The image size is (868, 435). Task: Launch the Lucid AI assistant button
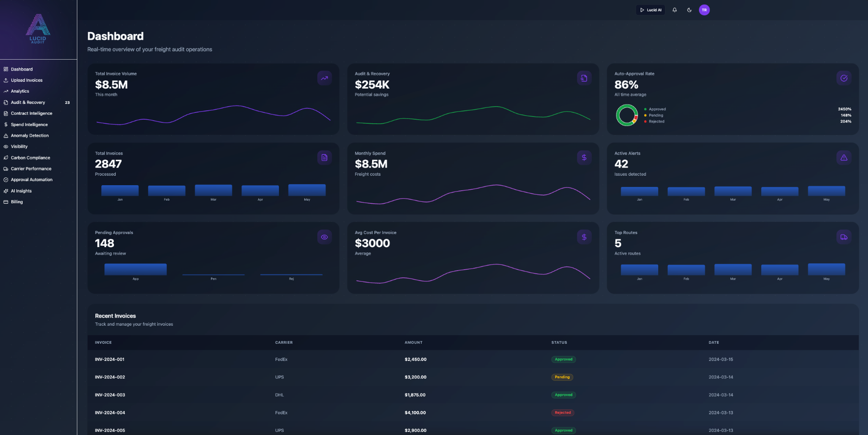pyautogui.click(x=651, y=9)
